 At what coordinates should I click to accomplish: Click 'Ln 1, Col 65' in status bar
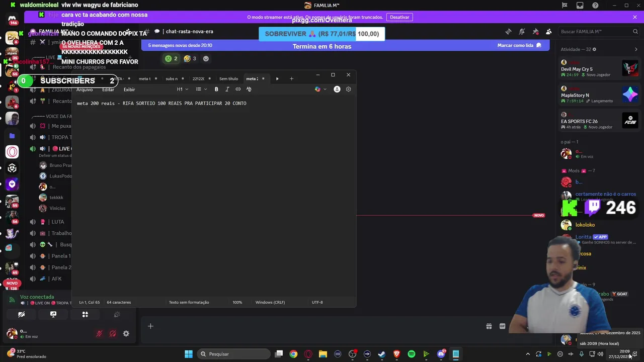(x=90, y=302)
